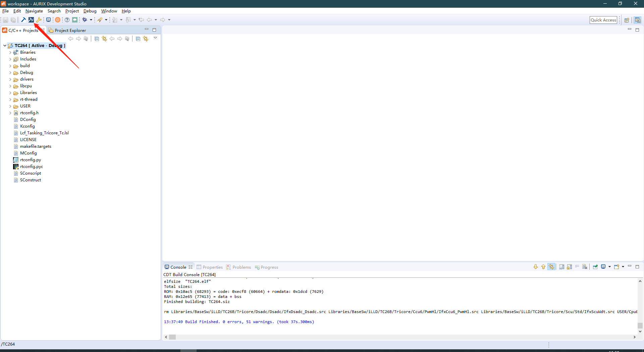Open the C/C++ Projects View Menu triangle
This screenshot has width=644, height=352.
(155, 38)
